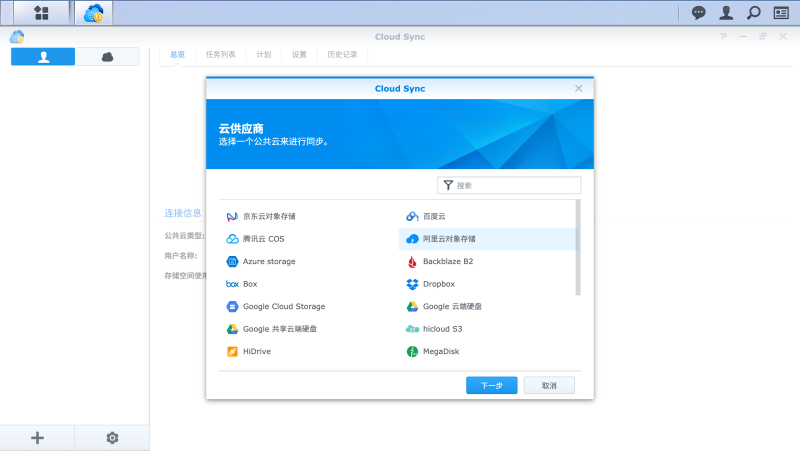Select 百度云 provider icon

click(x=412, y=216)
